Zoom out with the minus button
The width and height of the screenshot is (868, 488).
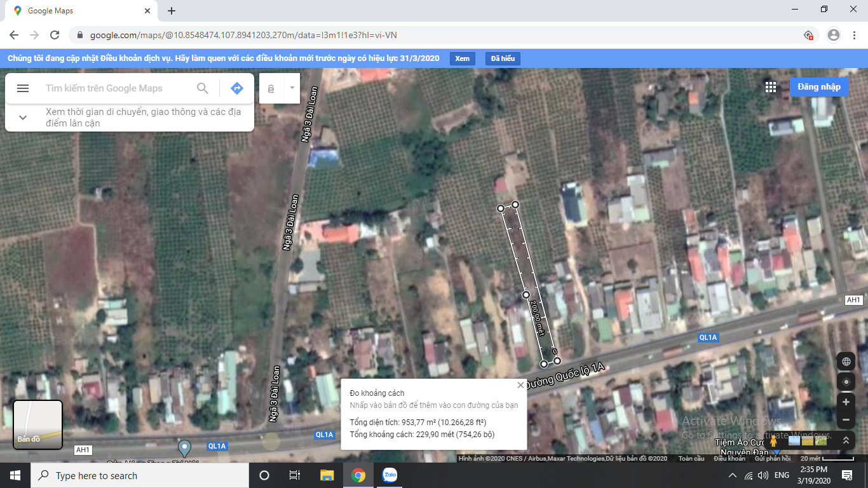[846, 420]
